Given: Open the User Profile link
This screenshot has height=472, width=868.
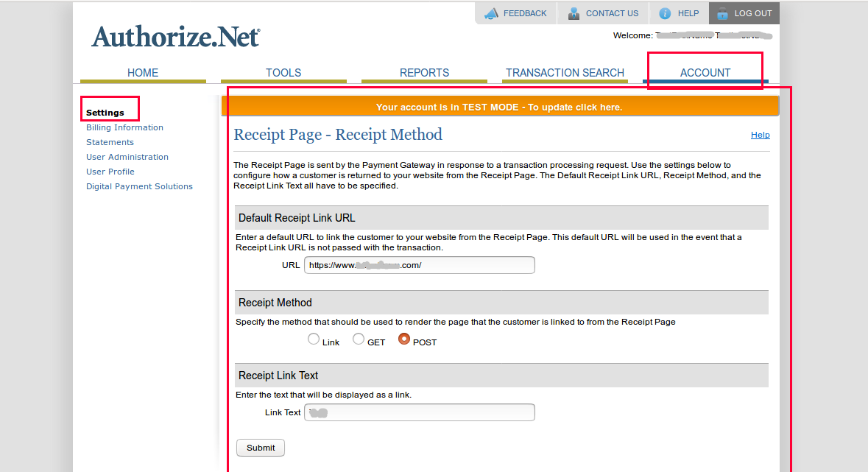Looking at the screenshot, I should point(110,172).
